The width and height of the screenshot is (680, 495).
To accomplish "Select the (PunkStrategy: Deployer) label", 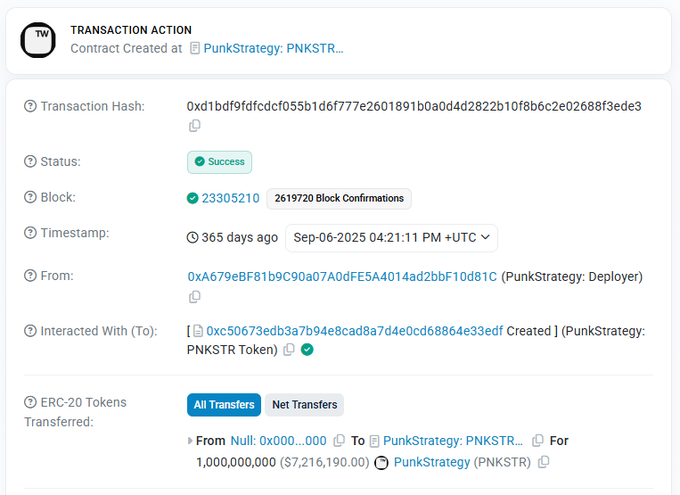I will (572, 277).
